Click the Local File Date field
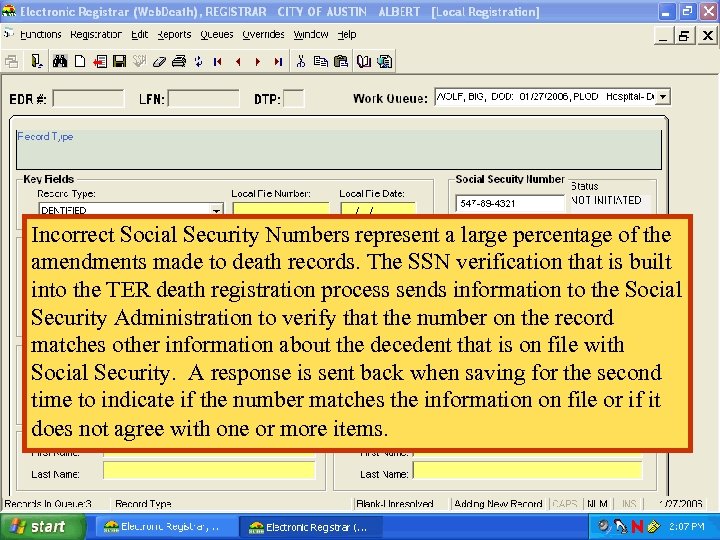This screenshot has width=720, height=540. tap(378, 208)
